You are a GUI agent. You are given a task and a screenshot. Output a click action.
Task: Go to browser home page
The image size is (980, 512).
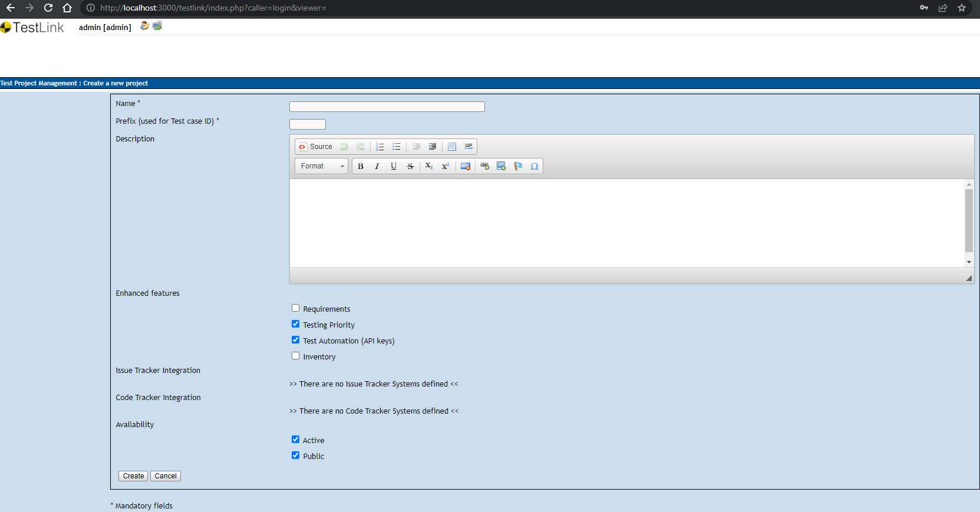pyautogui.click(x=67, y=8)
